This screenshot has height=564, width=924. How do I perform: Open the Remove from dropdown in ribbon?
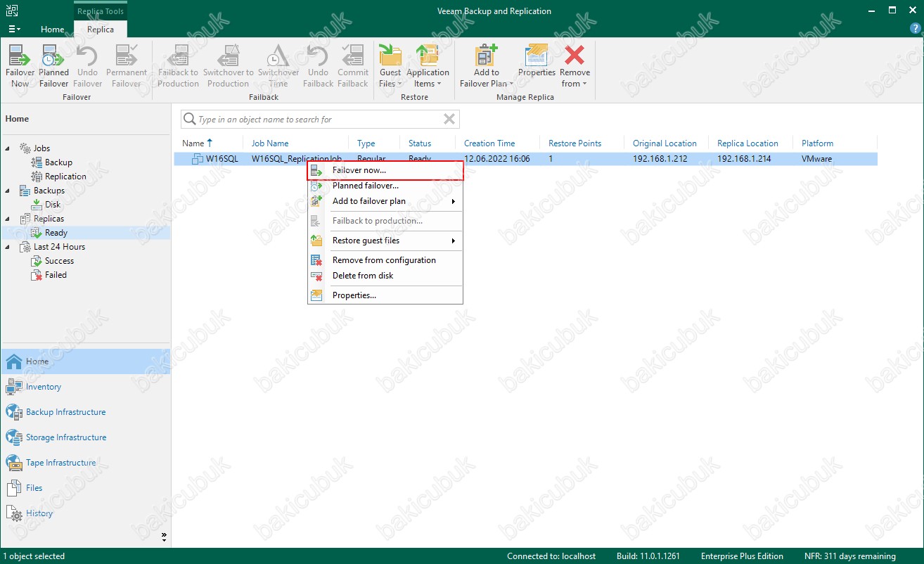coord(575,67)
